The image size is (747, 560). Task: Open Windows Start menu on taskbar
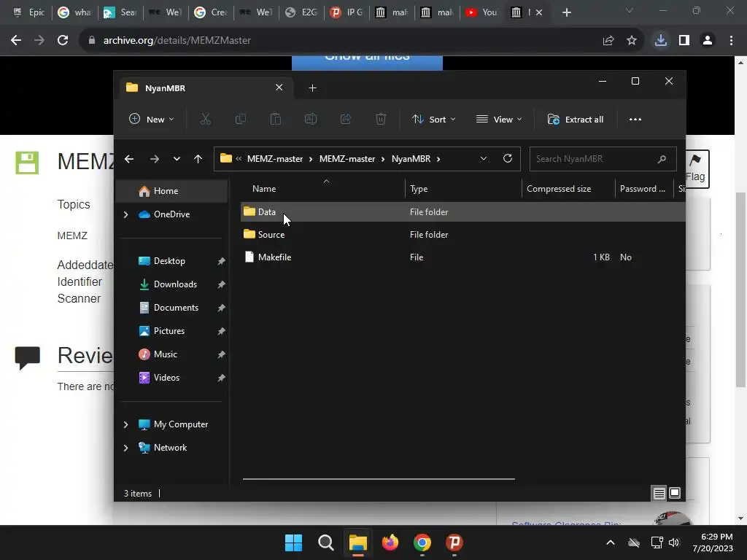[293, 542]
